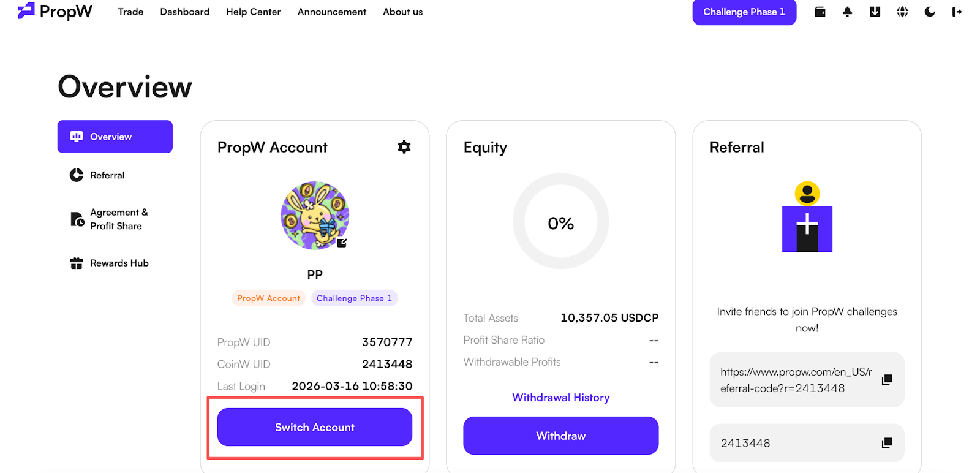The width and height of the screenshot is (980, 473).
Task: Open the Help Center page
Action: [254, 12]
